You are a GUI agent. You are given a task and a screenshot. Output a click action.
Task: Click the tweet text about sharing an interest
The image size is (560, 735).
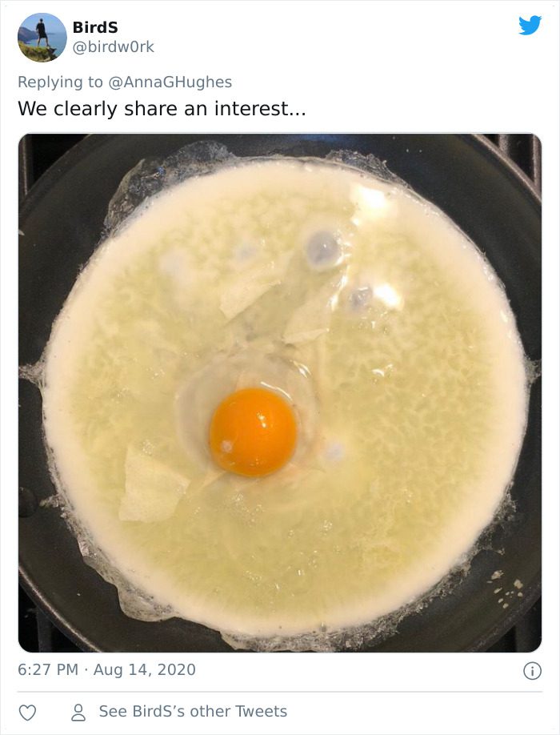(162, 109)
